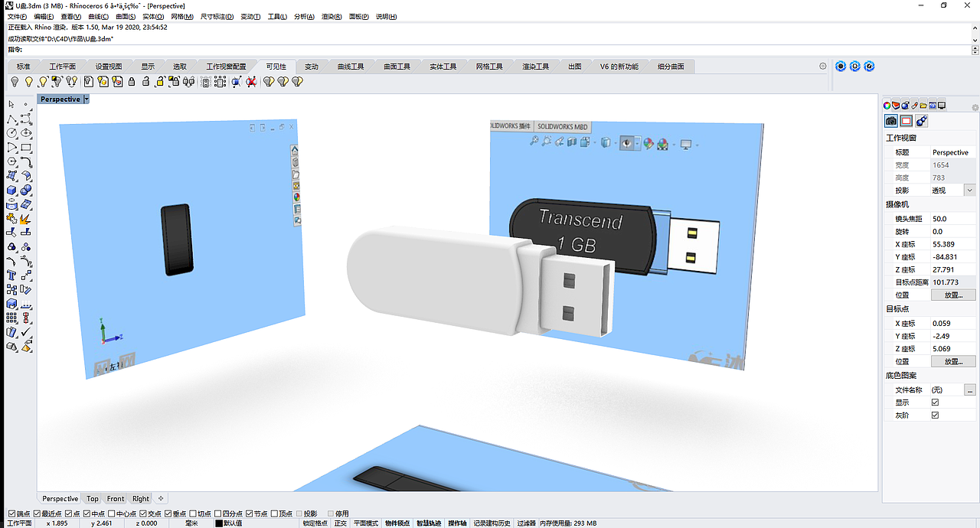Toggle 正交 ortho mode in status bar
Image resolution: width=980 pixels, height=528 pixels.
pos(341,523)
